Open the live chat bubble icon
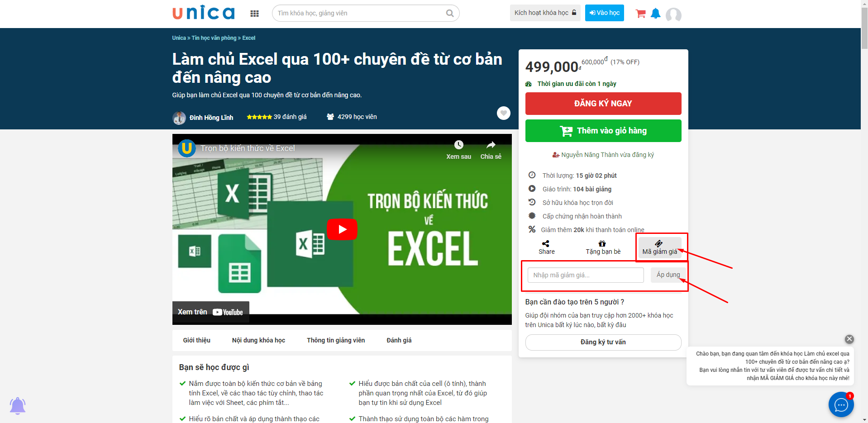The image size is (868, 423). pos(841,404)
